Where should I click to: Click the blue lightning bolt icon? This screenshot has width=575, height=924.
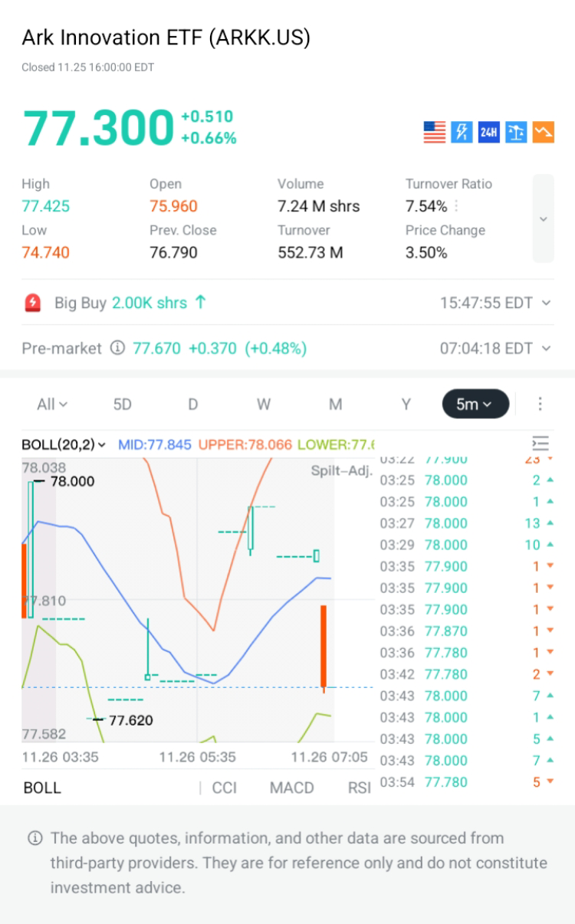click(462, 132)
